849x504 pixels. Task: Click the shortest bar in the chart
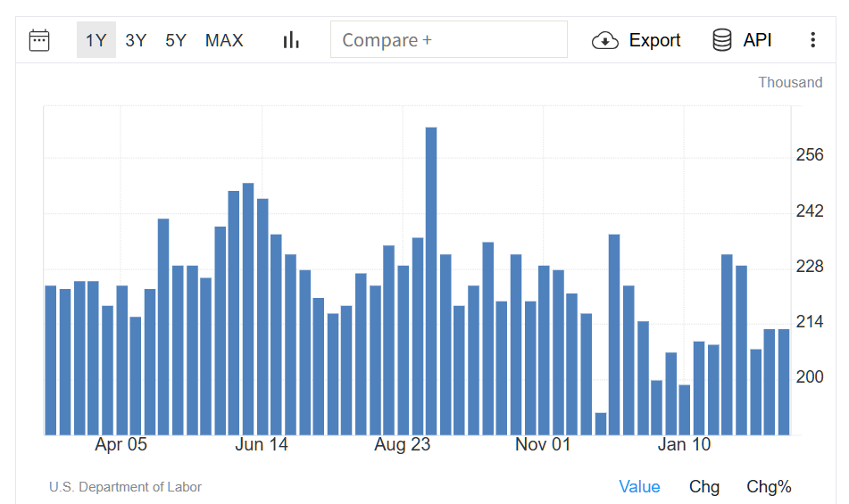[x=601, y=425]
